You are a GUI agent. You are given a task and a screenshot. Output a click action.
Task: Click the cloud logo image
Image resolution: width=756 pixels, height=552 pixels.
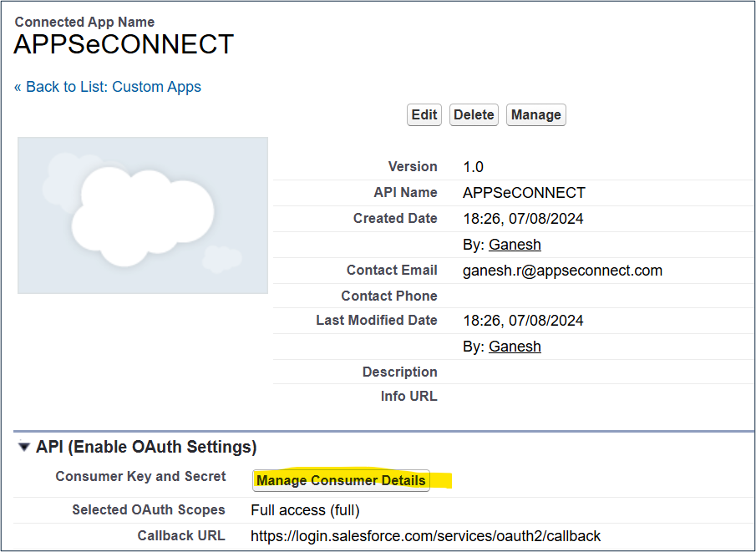click(143, 215)
